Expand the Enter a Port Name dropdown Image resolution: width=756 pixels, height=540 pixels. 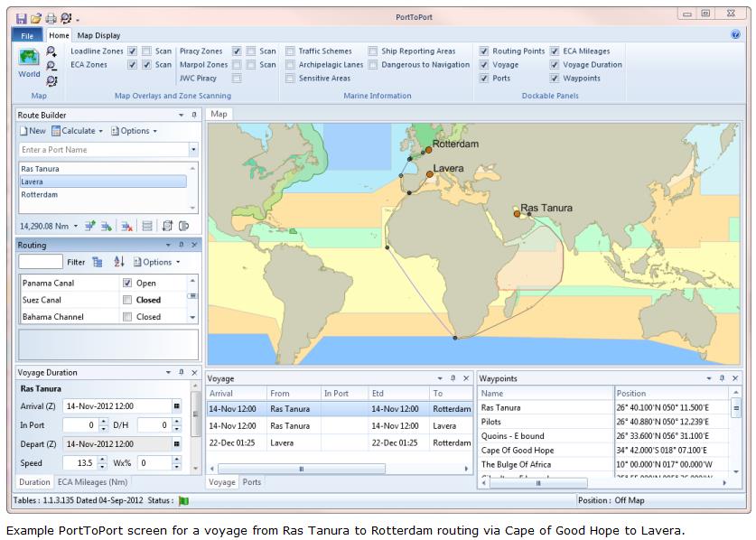pyautogui.click(x=192, y=150)
